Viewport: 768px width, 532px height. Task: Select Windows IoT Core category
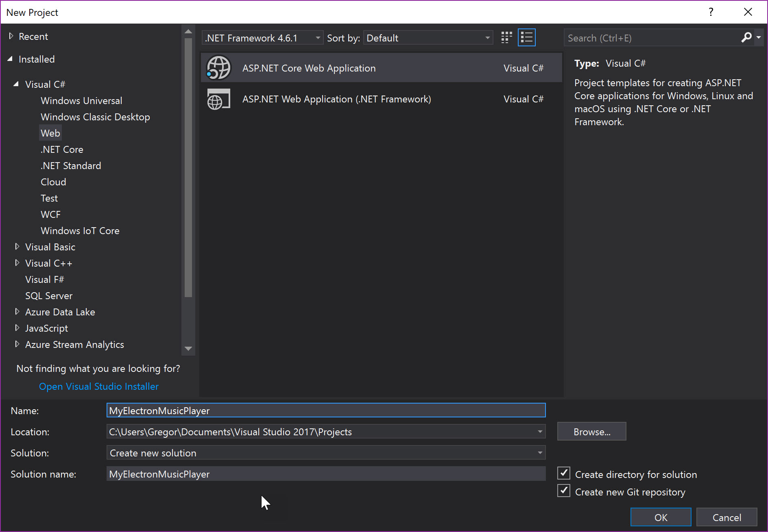(80, 231)
